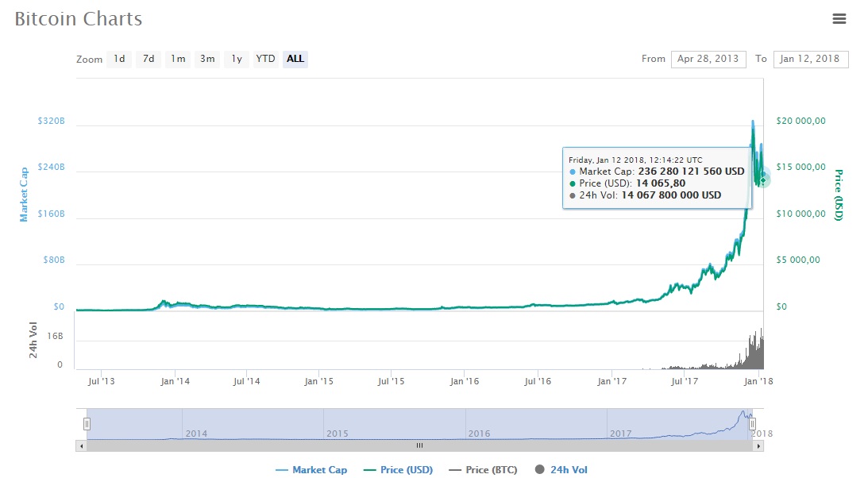
Task: Grab the right navigator range handle
Action: [752, 424]
